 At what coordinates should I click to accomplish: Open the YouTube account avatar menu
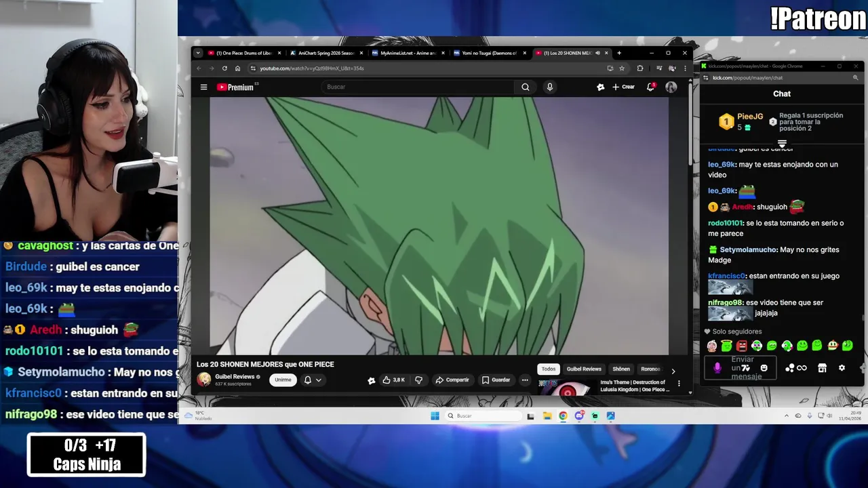click(671, 87)
